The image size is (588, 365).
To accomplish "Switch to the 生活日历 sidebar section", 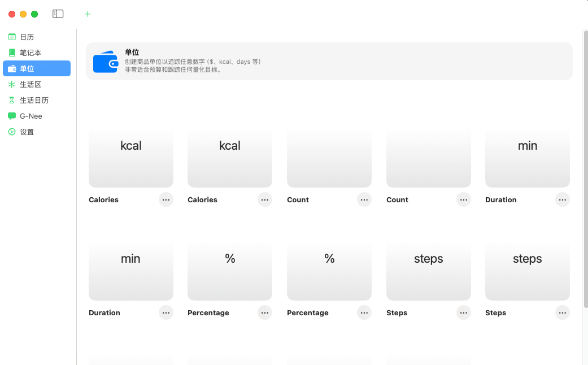I will coord(34,100).
